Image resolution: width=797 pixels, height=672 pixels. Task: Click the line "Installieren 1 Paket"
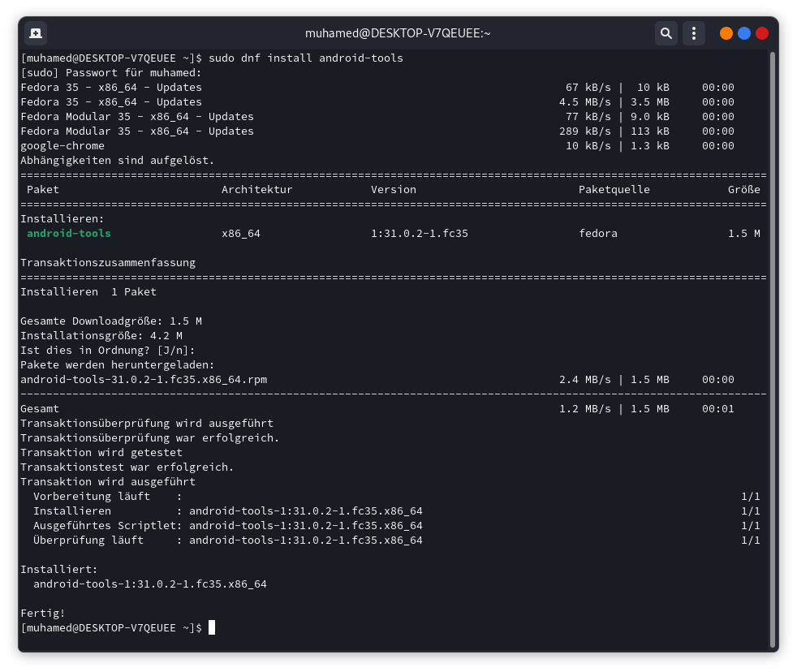click(x=88, y=292)
